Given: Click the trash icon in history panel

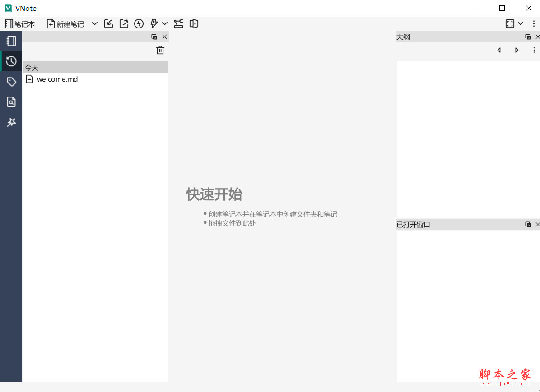Looking at the screenshot, I should click(x=160, y=50).
